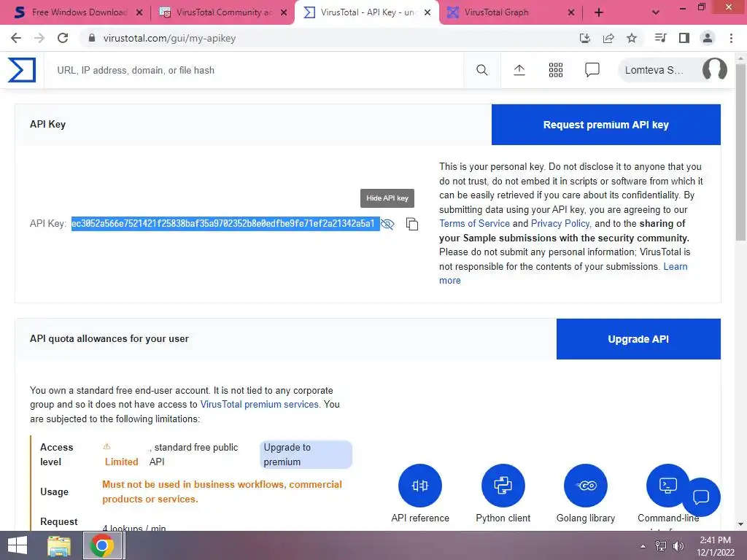Open the floating chat bubble button
Viewport: 747px width, 560px height.
pos(701,497)
